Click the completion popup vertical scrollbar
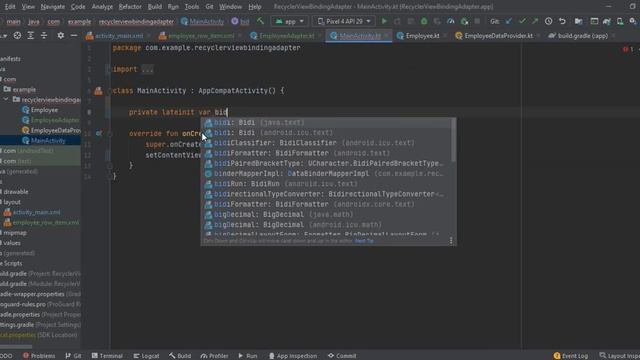The image size is (640, 360). point(453,140)
